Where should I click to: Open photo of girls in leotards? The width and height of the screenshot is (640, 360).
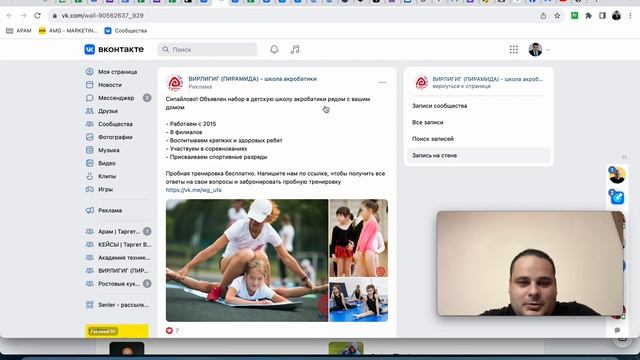[358, 238]
